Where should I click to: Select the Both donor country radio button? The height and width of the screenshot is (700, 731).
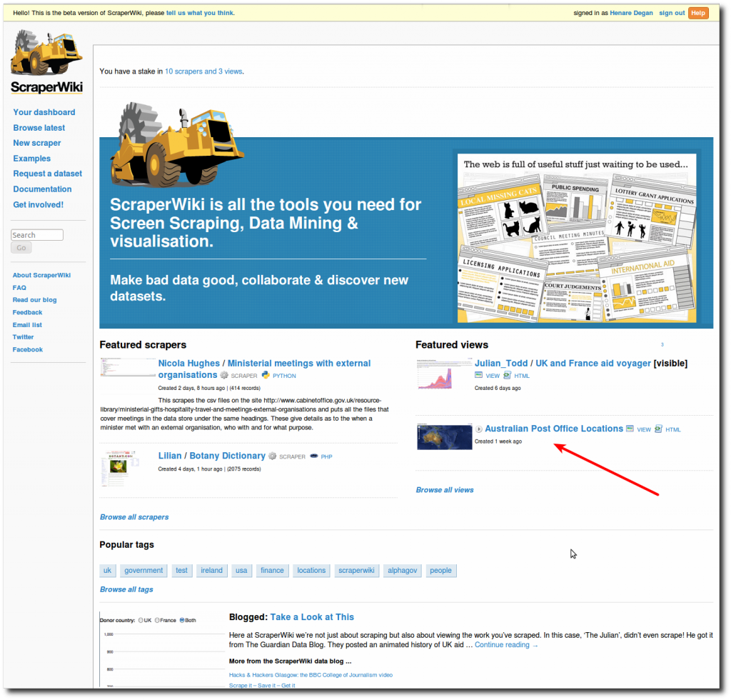[182, 621]
